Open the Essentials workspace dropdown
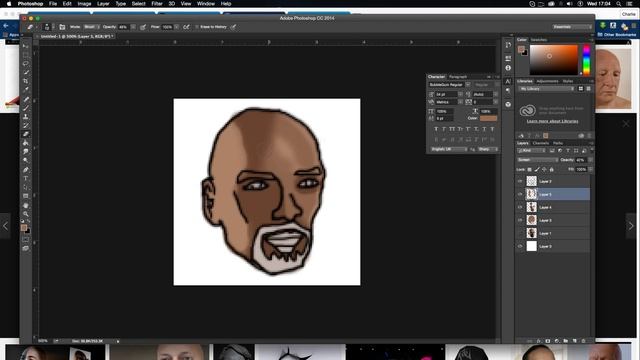This screenshot has height=360, width=640. click(572, 27)
